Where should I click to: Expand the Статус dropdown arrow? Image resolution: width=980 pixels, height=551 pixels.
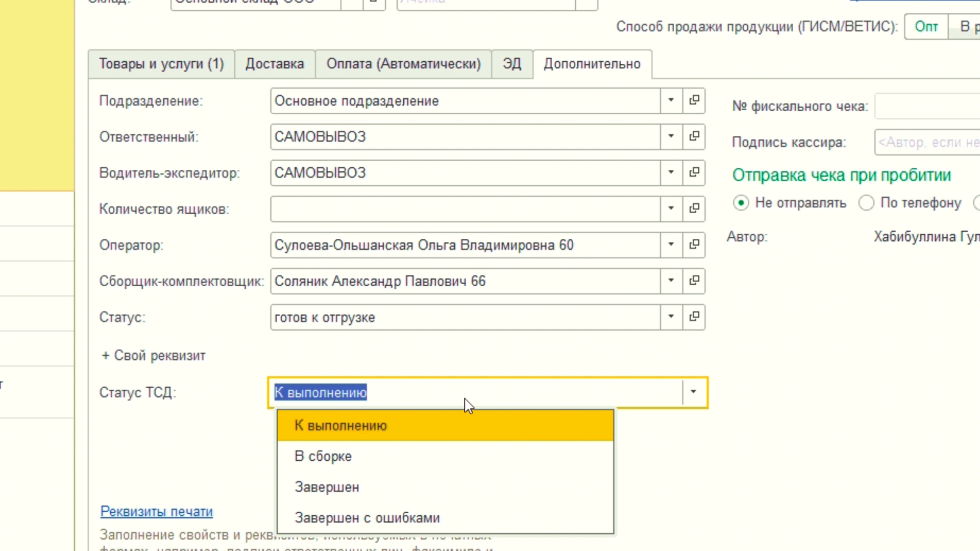[671, 317]
